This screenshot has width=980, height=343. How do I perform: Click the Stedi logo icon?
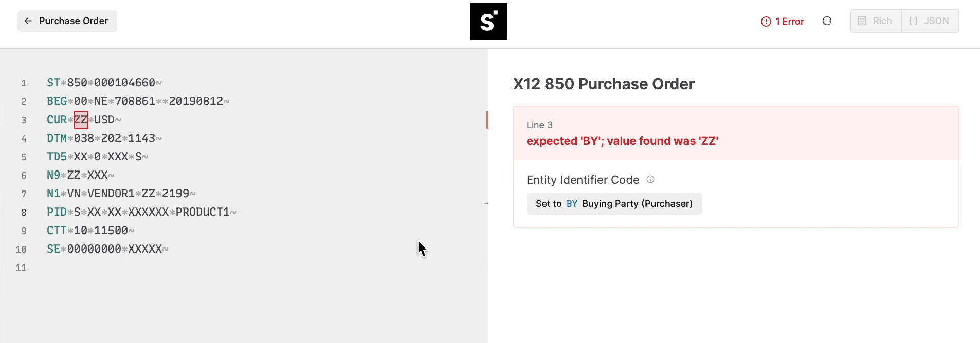click(488, 21)
